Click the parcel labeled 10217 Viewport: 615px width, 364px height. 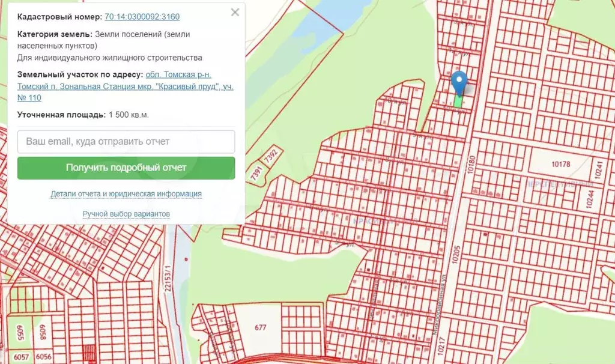coord(442,348)
